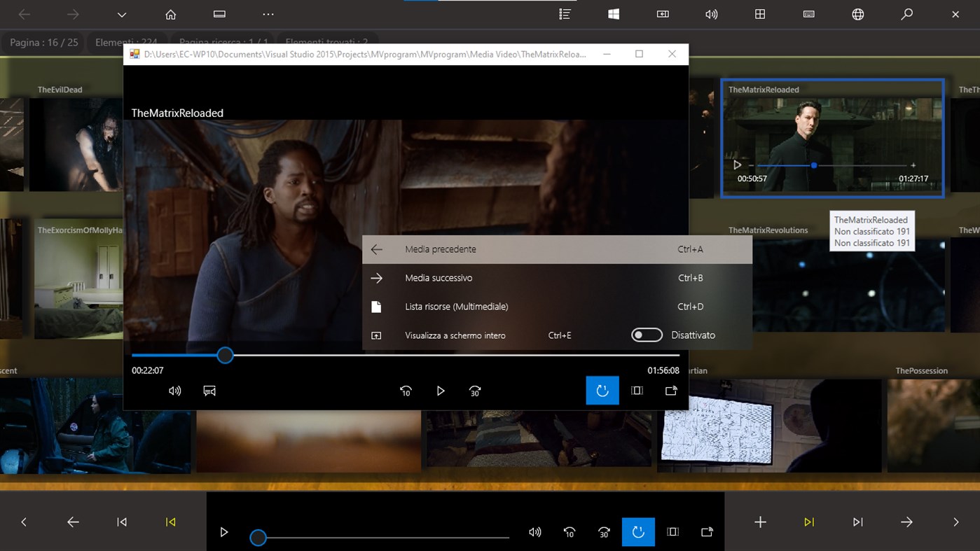Click the home icon in top bar
This screenshot has width=980, height=551.
pos(170,15)
